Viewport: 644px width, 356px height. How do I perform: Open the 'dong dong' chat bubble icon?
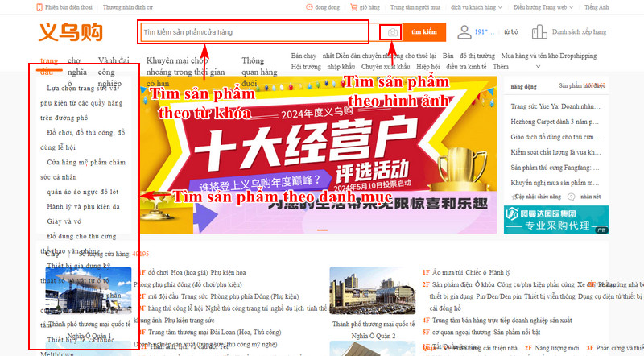(x=309, y=7)
